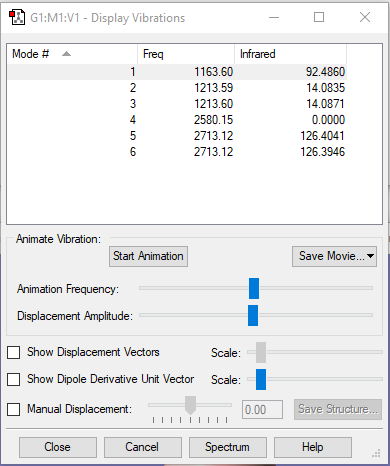This screenshot has height=466, width=390.
Task: Click the Start Animation button
Action: [148, 256]
